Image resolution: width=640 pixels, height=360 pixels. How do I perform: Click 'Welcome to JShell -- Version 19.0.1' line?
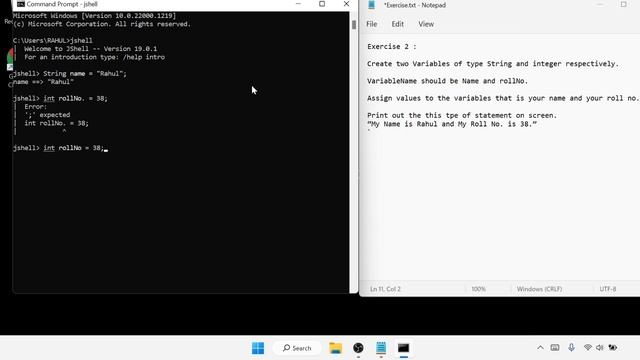90,49
